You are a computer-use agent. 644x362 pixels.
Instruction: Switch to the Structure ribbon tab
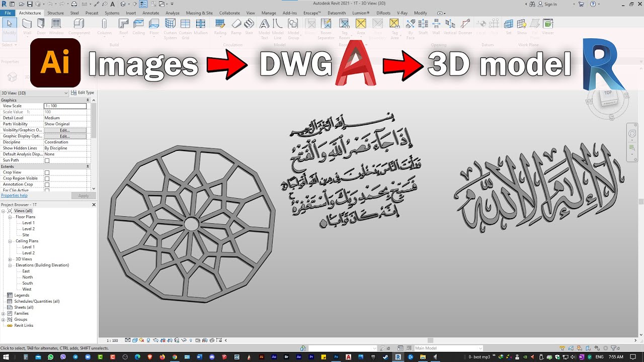tap(55, 13)
